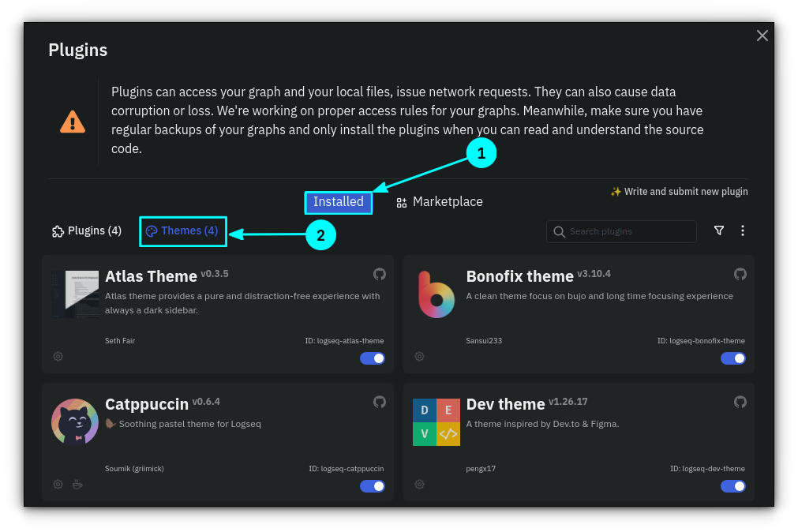Open Bonofix theme's GitHub page icon
Screen dimensions: 798x532
[740, 274]
